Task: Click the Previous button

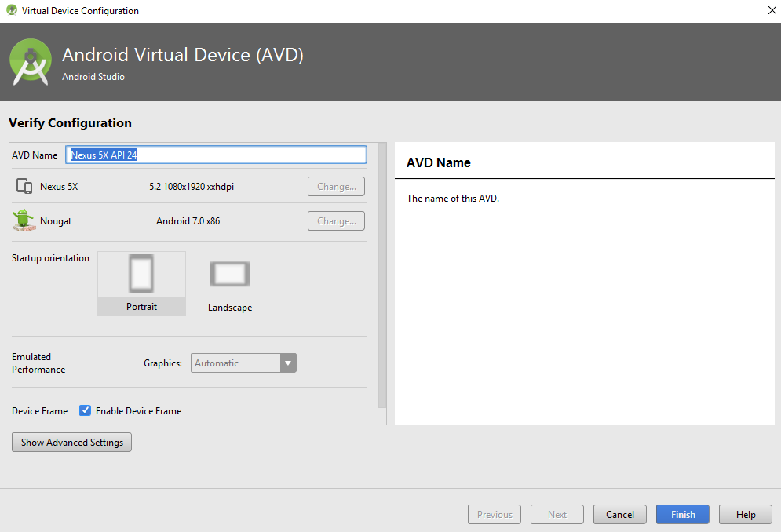Action: point(494,515)
